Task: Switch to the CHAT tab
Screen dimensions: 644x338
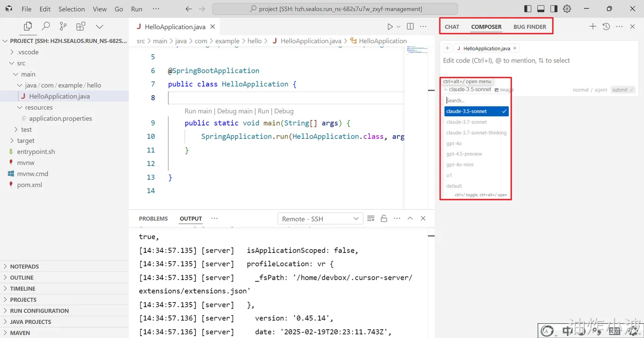Action: (452, 27)
